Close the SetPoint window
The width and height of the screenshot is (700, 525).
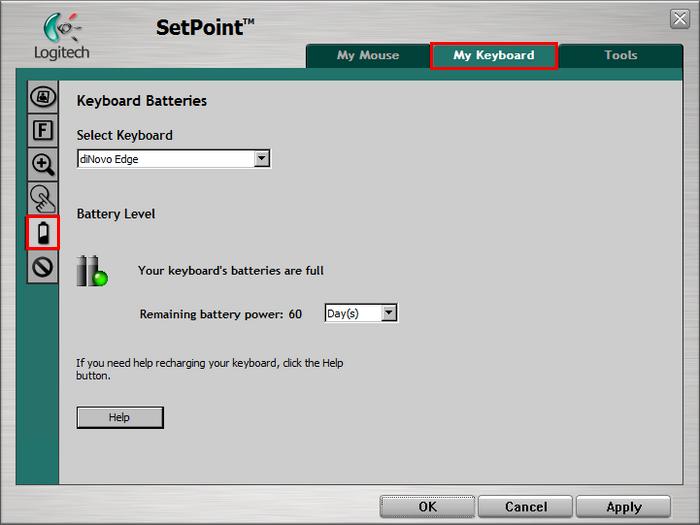coord(680,19)
